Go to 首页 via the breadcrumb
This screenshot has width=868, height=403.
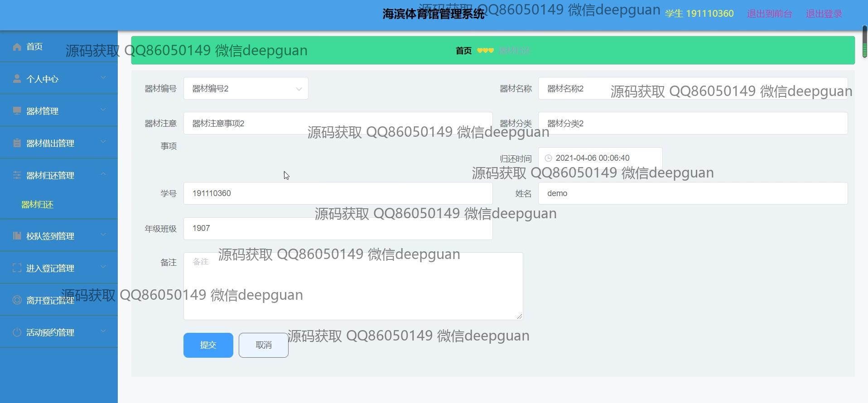[x=463, y=51]
